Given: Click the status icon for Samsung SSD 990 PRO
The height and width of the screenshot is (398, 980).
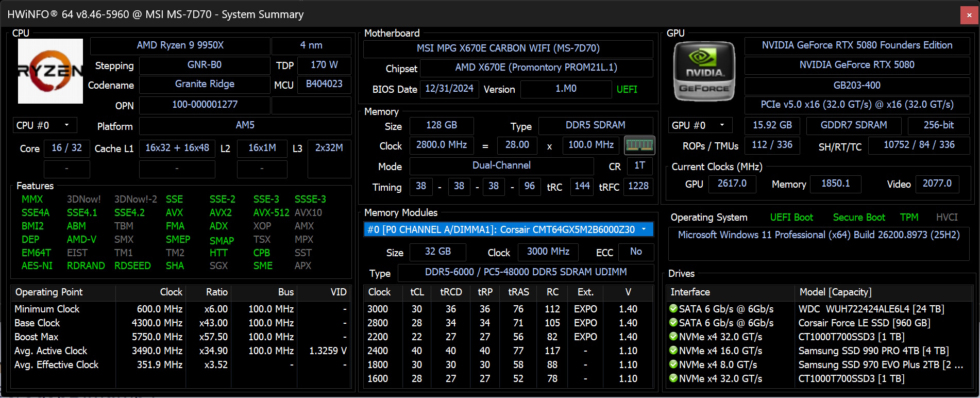Looking at the screenshot, I should [673, 351].
